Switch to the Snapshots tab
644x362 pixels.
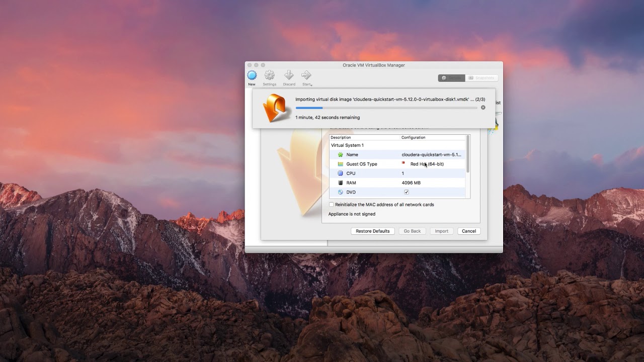click(481, 78)
